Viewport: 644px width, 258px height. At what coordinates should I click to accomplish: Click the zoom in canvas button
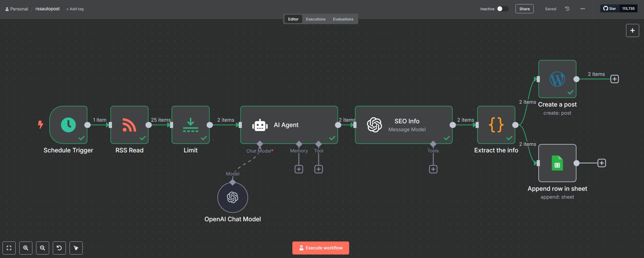pos(26,248)
